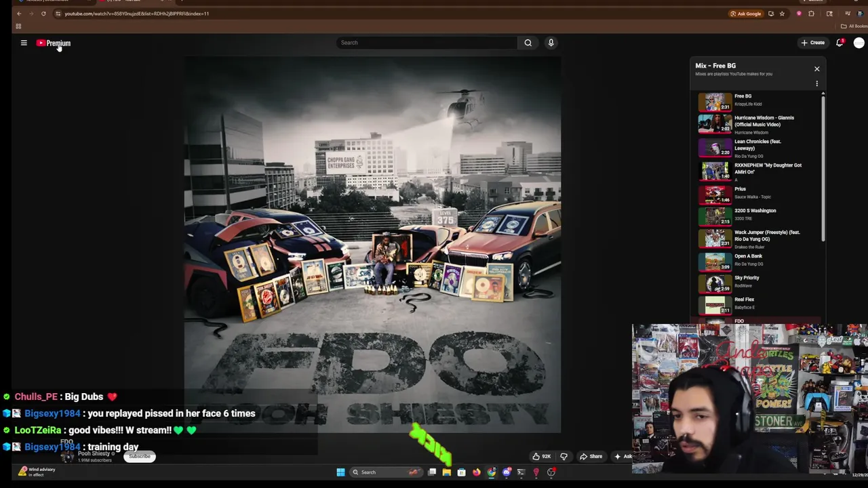
Task: Click the playlist panel scrollbar
Action: 823,167
